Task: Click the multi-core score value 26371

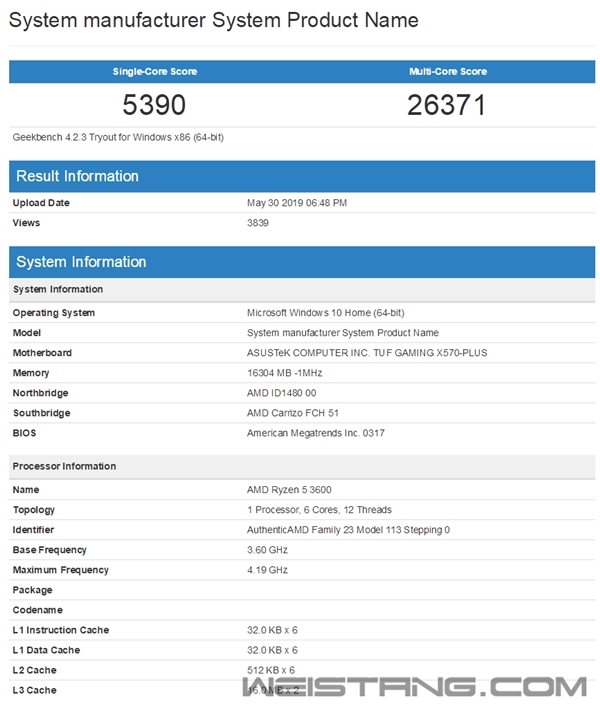Action: coord(446,104)
